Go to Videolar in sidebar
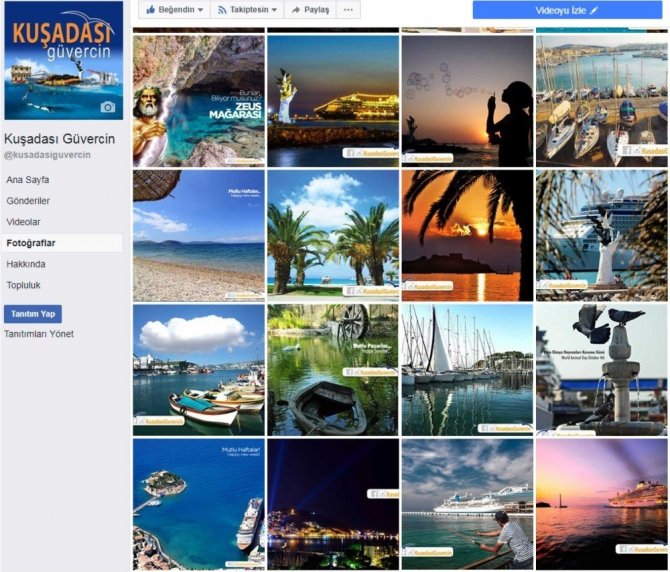 (x=23, y=222)
